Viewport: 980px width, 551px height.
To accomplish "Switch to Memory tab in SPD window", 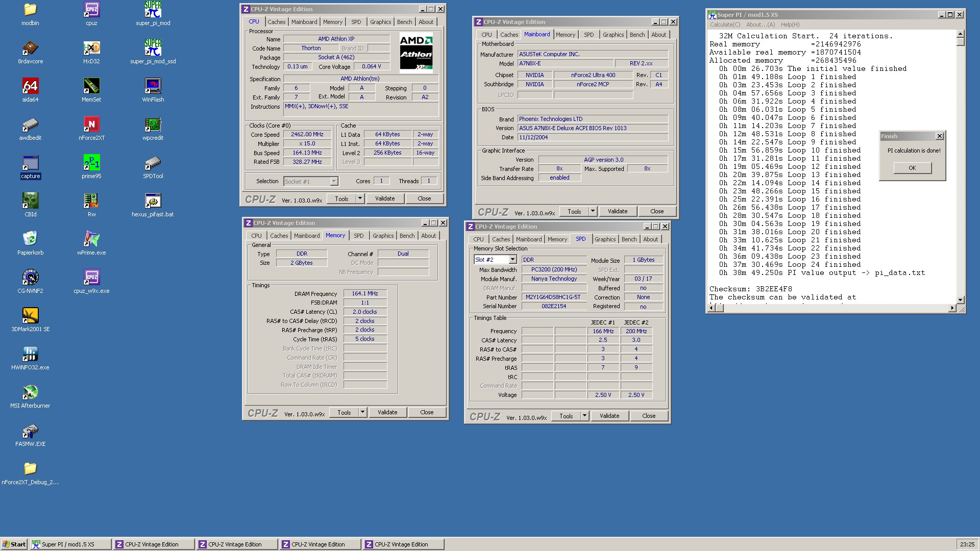I will pos(557,239).
